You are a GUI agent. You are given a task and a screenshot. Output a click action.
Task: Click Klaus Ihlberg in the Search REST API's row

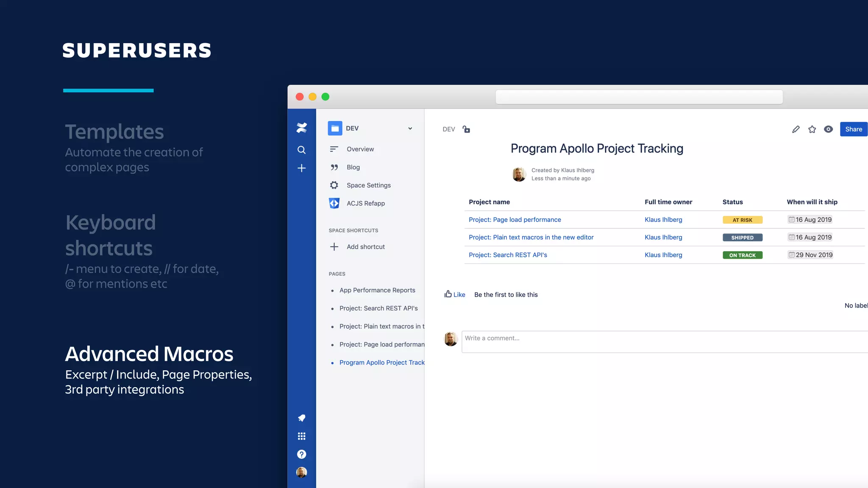663,255
